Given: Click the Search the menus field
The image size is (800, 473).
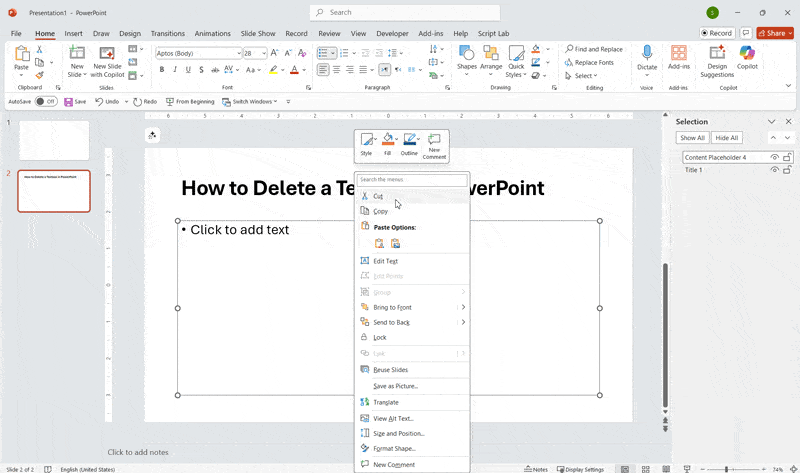Looking at the screenshot, I should [412, 180].
